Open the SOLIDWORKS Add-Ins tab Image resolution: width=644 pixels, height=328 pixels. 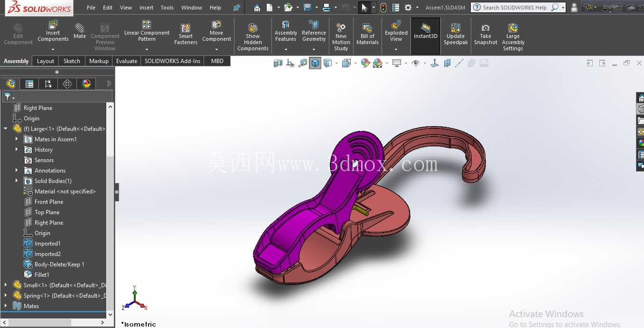(x=172, y=61)
